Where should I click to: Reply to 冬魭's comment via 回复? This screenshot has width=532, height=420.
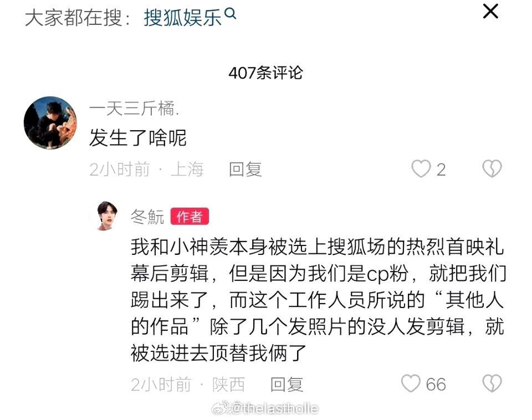point(287,385)
